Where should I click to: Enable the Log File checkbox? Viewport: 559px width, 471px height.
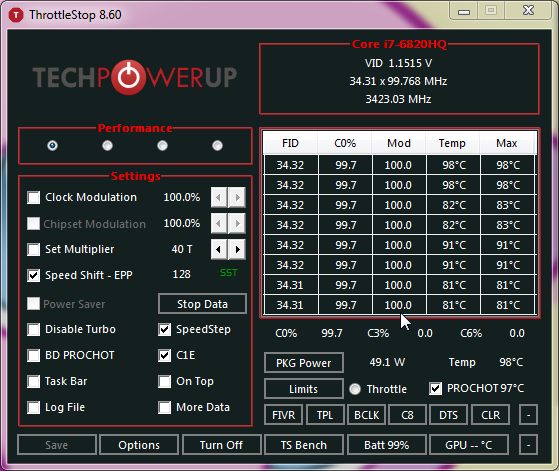[34, 407]
